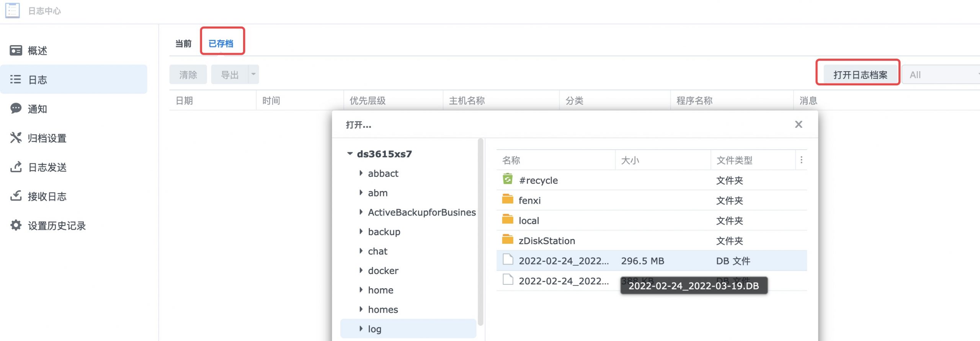Viewport: 980px width, 341px height.
Task: Select 接收日志 in the sidebar
Action: pyautogui.click(x=47, y=196)
